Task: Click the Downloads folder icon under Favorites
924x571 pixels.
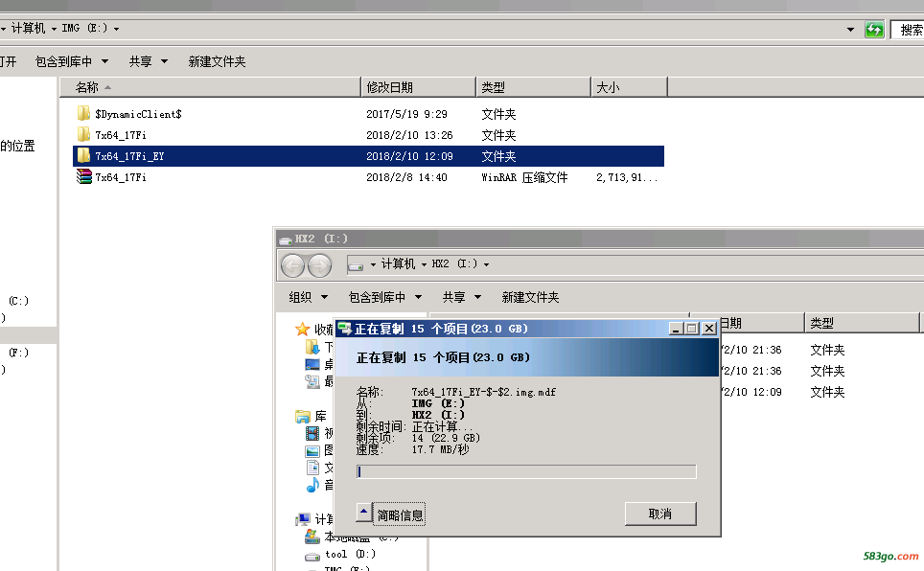Action: pyautogui.click(x=312, y=347)
